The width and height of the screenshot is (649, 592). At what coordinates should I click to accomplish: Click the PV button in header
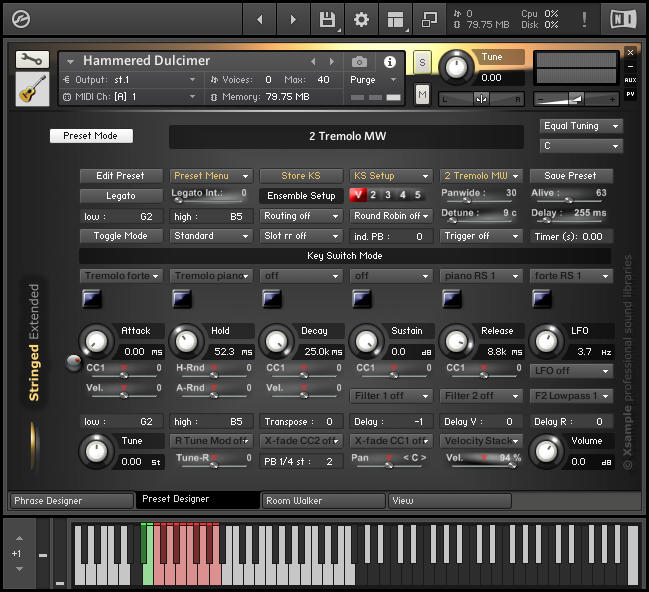pos(630,94)
